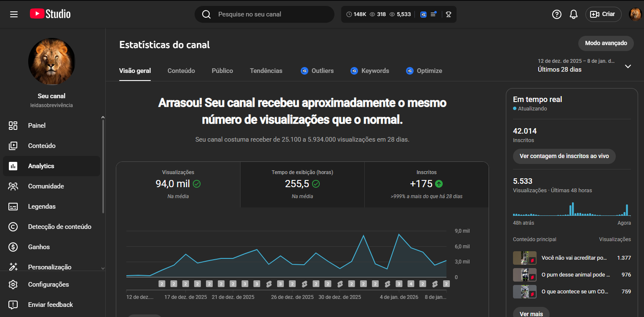
Task: Open the account avatar in the top-right corner
Action: click(635, 14)
